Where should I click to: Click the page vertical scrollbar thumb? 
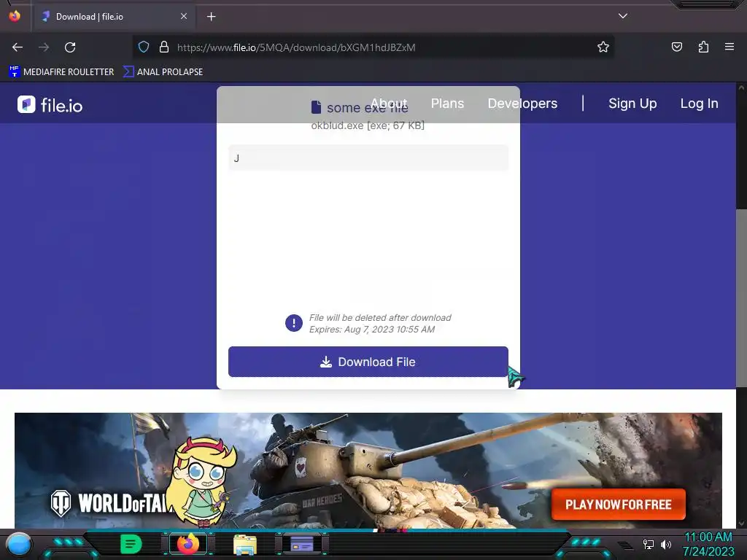741,297
